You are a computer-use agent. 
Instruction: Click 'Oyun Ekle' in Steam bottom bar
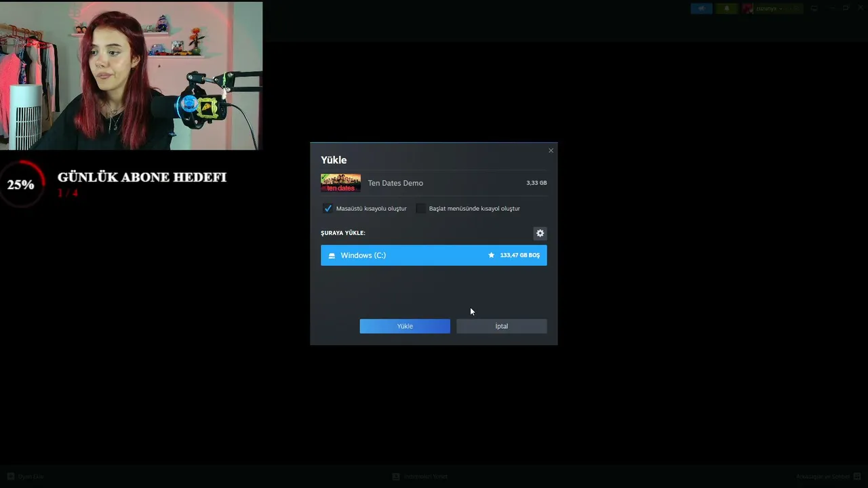pyautogui.click(x=26, y=476)
